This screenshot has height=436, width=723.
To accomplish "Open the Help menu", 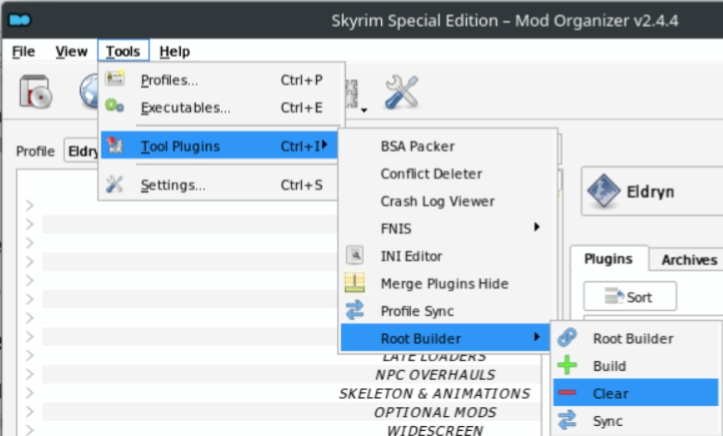I will pos(174,51).
